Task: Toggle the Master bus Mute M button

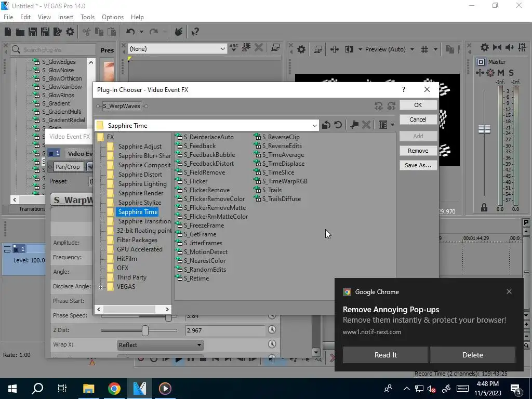Action: point(501,73)
